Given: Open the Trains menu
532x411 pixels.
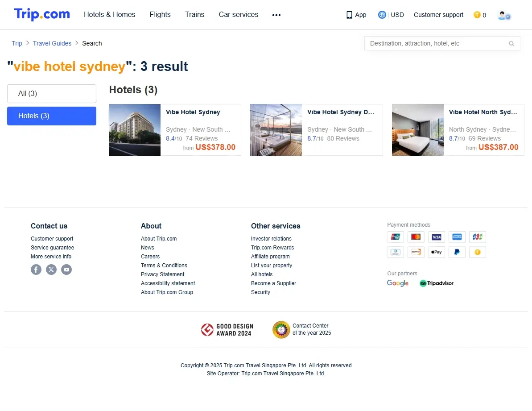Looking at the screenshot, I should pos(195,15).
